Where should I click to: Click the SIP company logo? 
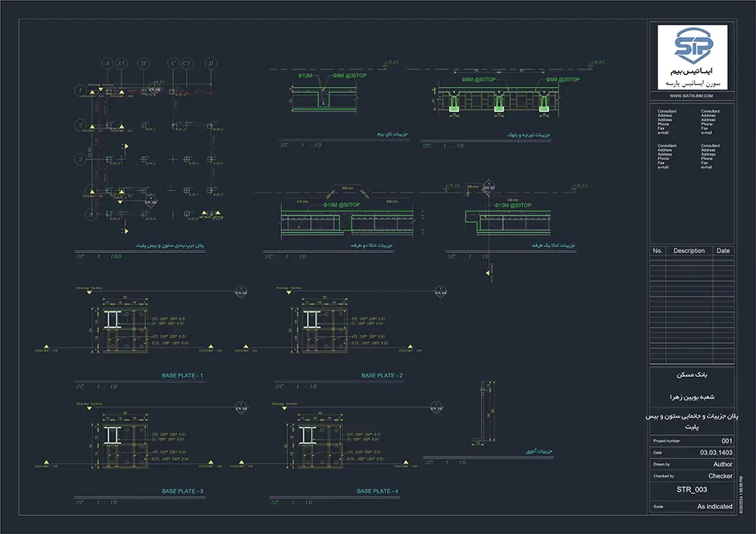(x=692, y=57)
